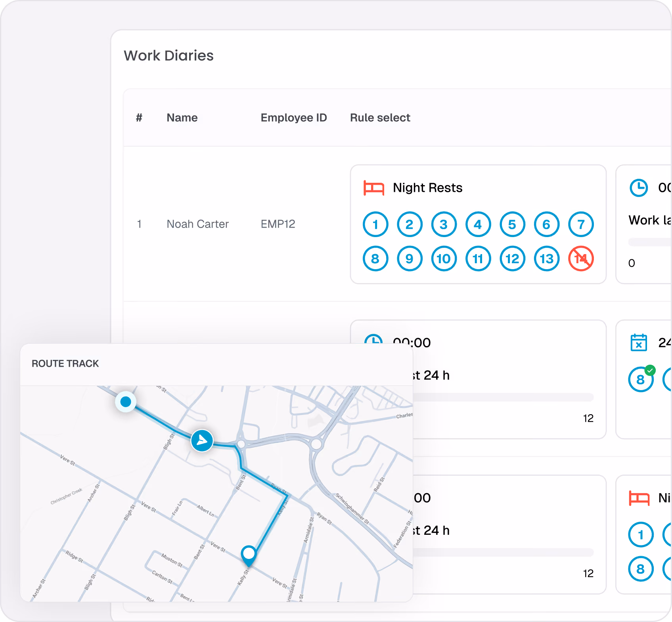Select night rest circle 4 for Noah Carter
Screen dimensions: 672x622
[478, 224]
